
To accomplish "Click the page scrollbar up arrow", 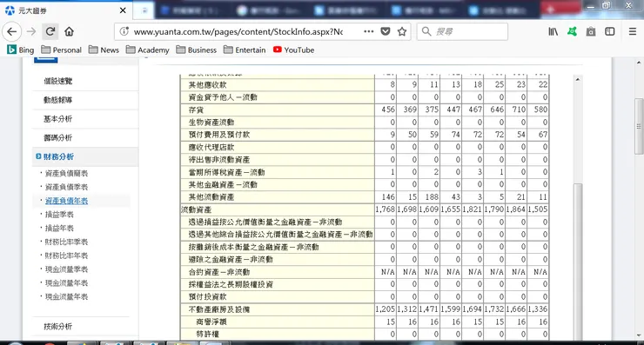I will (639, 63).
